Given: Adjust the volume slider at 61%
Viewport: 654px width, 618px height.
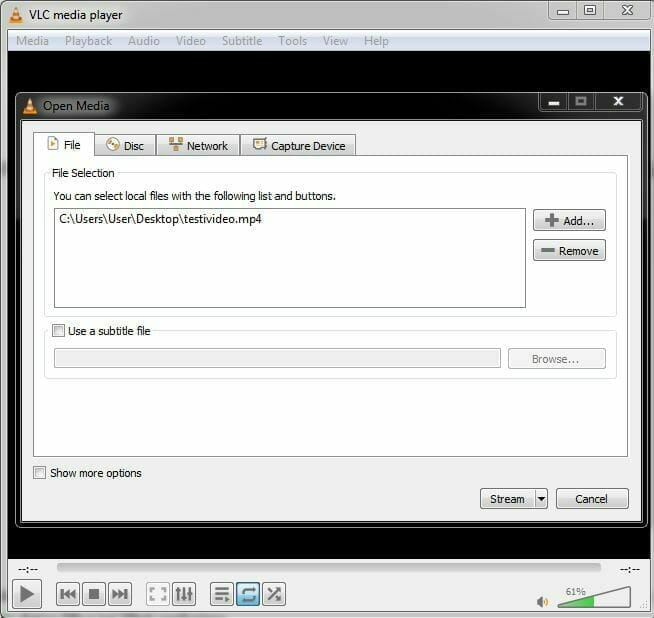Looking at the screenshot, I should pyautogui.click(x=594, y=597).
